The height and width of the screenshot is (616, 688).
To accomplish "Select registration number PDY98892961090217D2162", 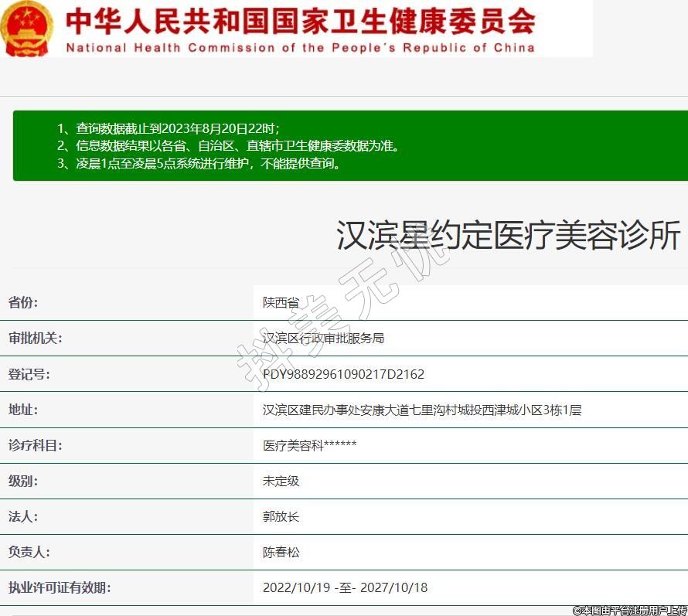I will pyautogui.click(x=343, y=374).
